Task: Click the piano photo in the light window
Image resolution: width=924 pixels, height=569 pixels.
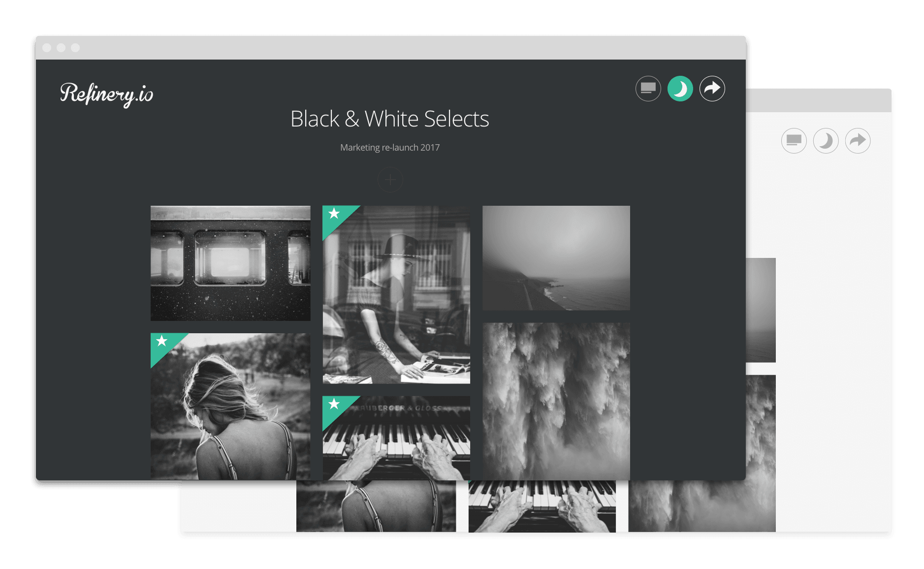Action: click(542, 506)
